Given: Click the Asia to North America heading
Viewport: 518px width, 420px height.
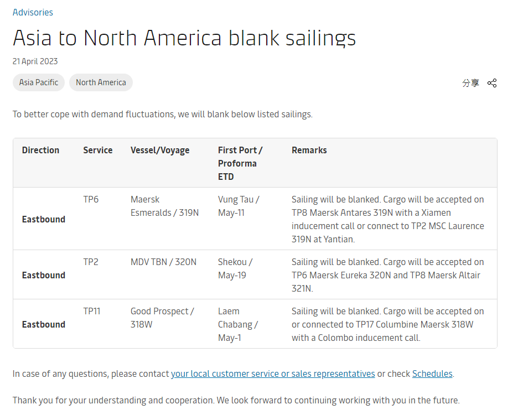Looking at the screenshot, I should click(184, 38).
